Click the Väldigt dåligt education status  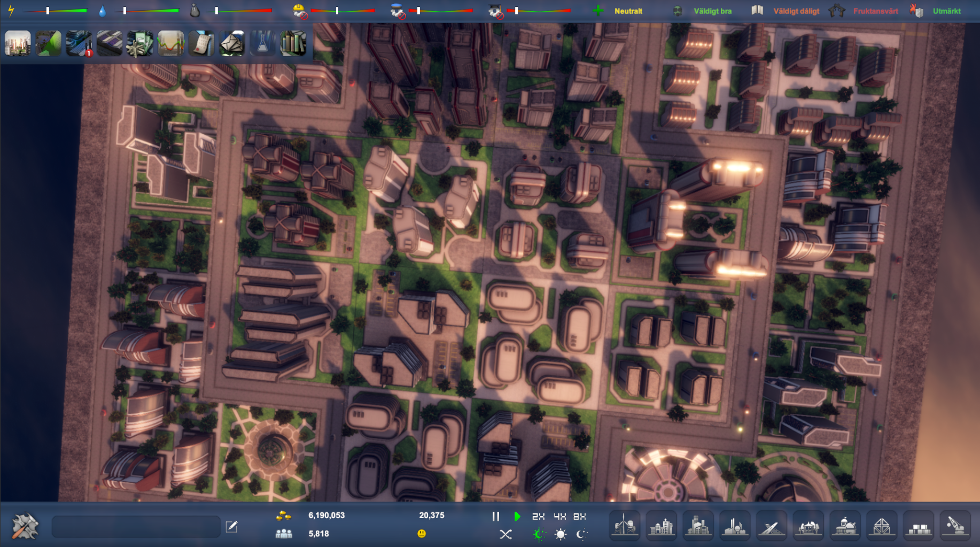tap(796, 11)
